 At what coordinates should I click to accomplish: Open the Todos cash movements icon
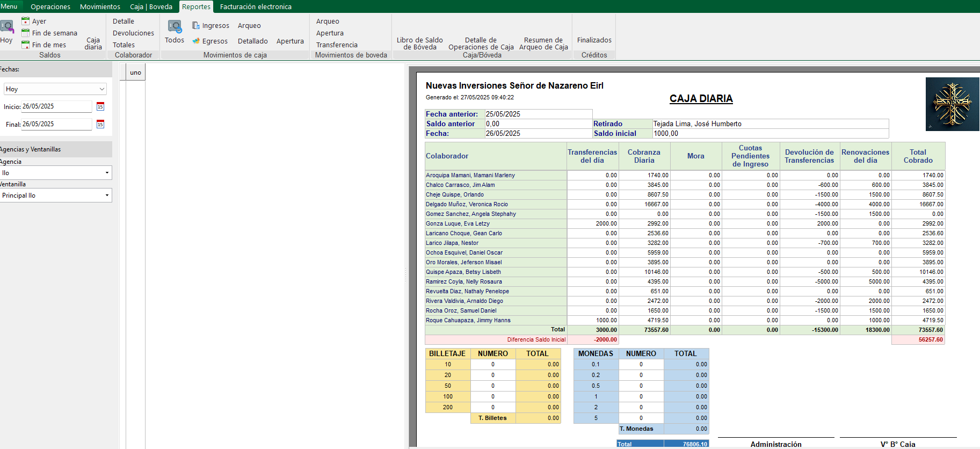click(x=175, y=27)
